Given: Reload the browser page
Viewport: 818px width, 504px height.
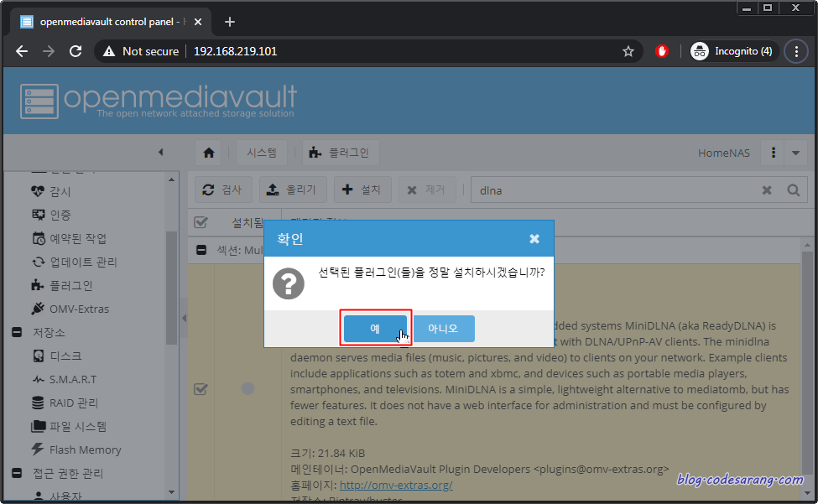Looking at the screenshot, I should 76,51.
